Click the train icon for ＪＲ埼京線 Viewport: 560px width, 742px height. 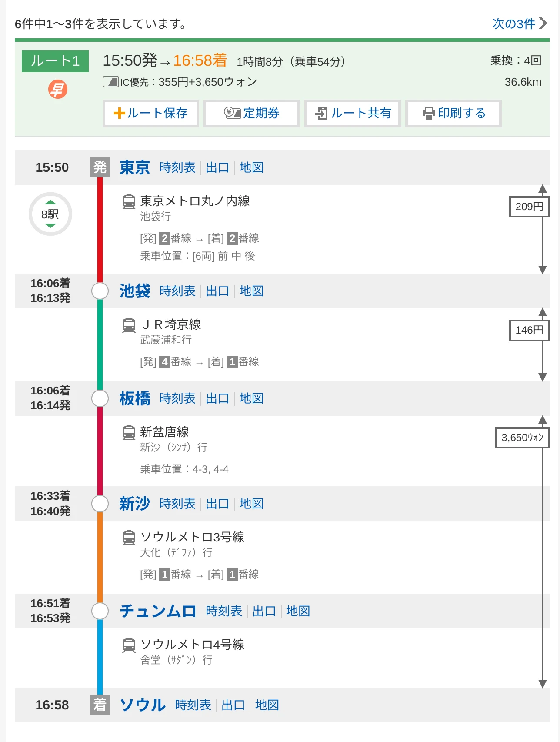129,325
